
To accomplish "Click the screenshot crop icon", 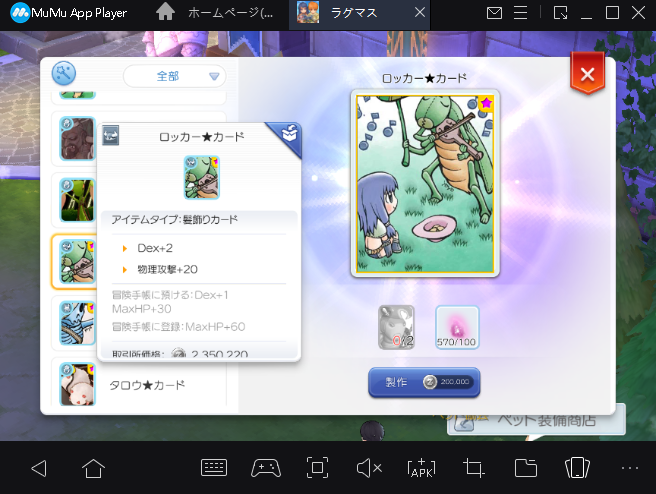I will pos(474,468).
